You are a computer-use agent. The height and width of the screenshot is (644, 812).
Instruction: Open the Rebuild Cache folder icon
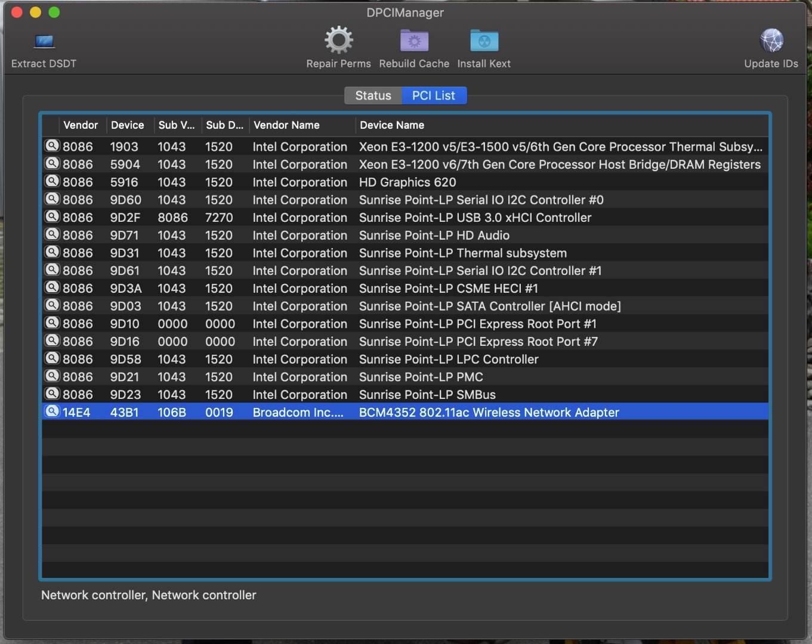(414, 41)
